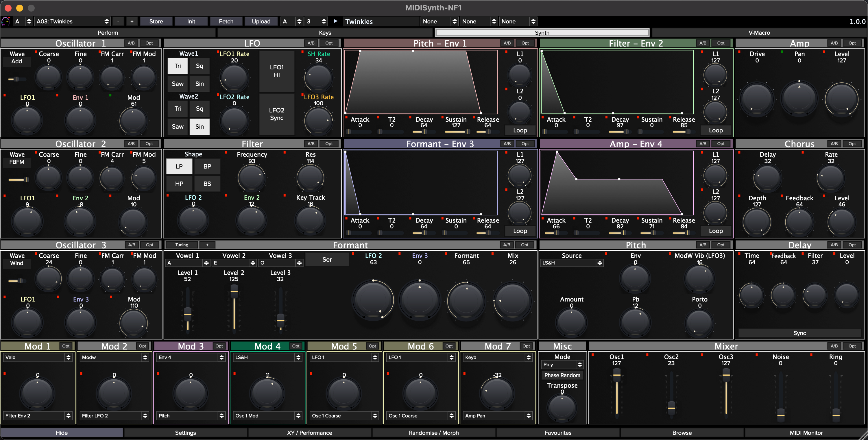Click the LFO1 Rate knob

[234, 77]
